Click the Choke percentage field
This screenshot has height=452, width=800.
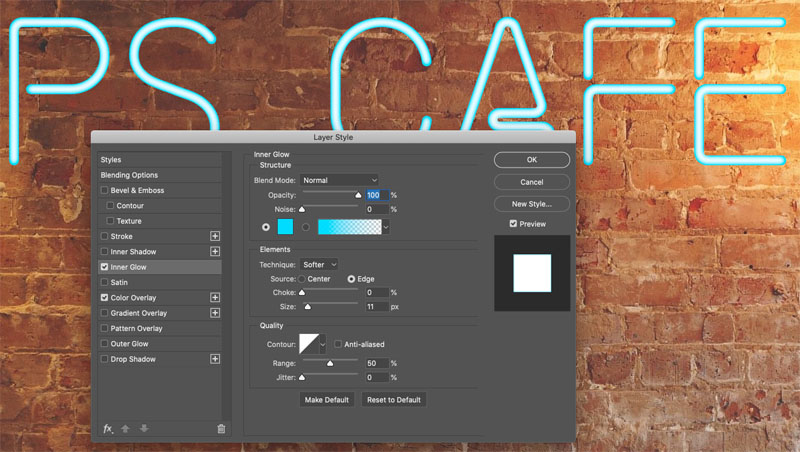click(x=377, y=292)
